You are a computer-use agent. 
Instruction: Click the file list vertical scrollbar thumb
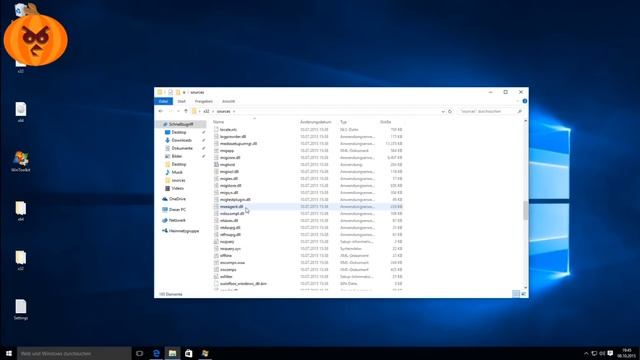525,210
